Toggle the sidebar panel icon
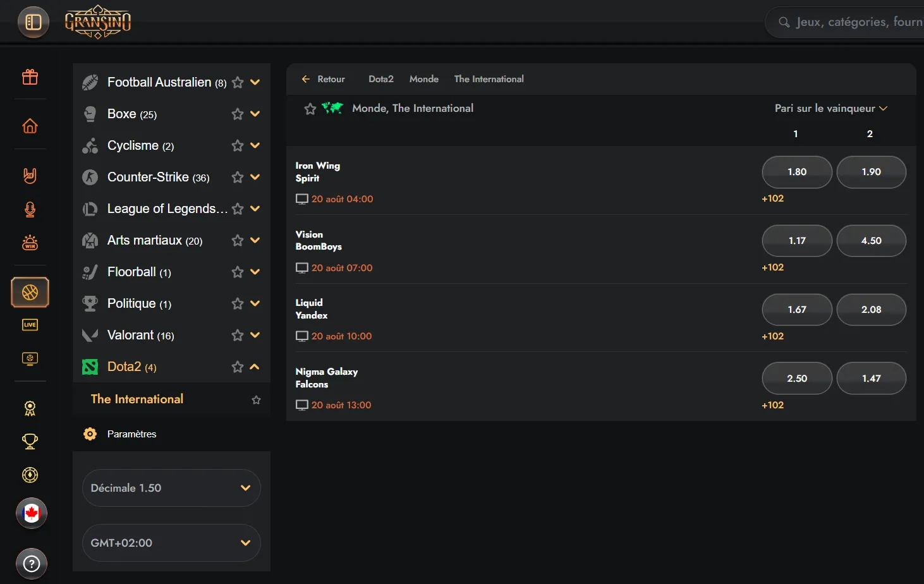 tap(33, 22)
